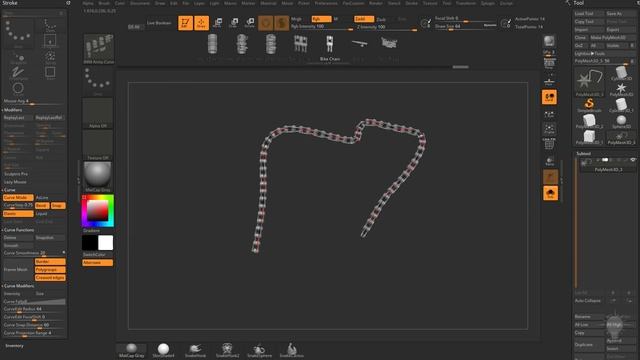640x360 pixels.
Task: Select the DragRect stroke icon
Action: (50, 41)
